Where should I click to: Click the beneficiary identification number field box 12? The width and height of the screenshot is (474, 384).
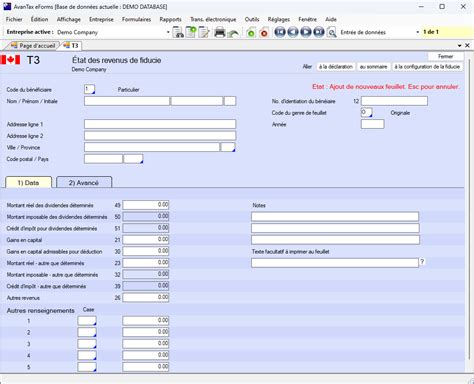394,101
